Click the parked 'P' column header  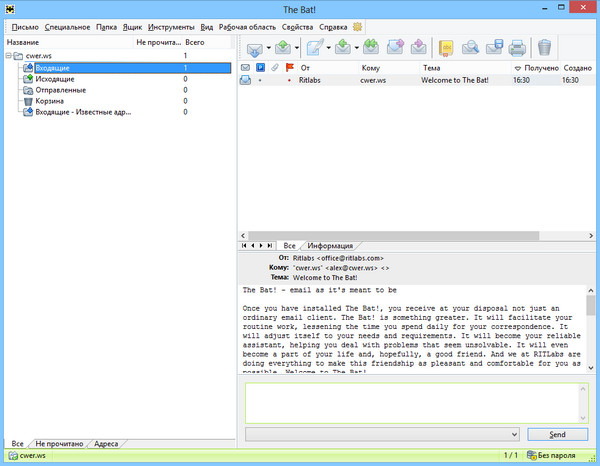pyautogui.click(x=260, y=67)
